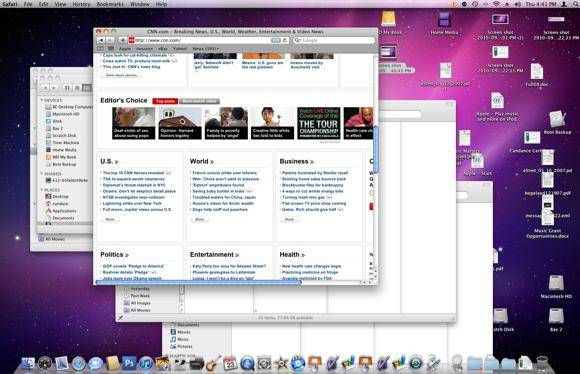
Task: Open the Bookmarks menu
Action: coord(110,4)
